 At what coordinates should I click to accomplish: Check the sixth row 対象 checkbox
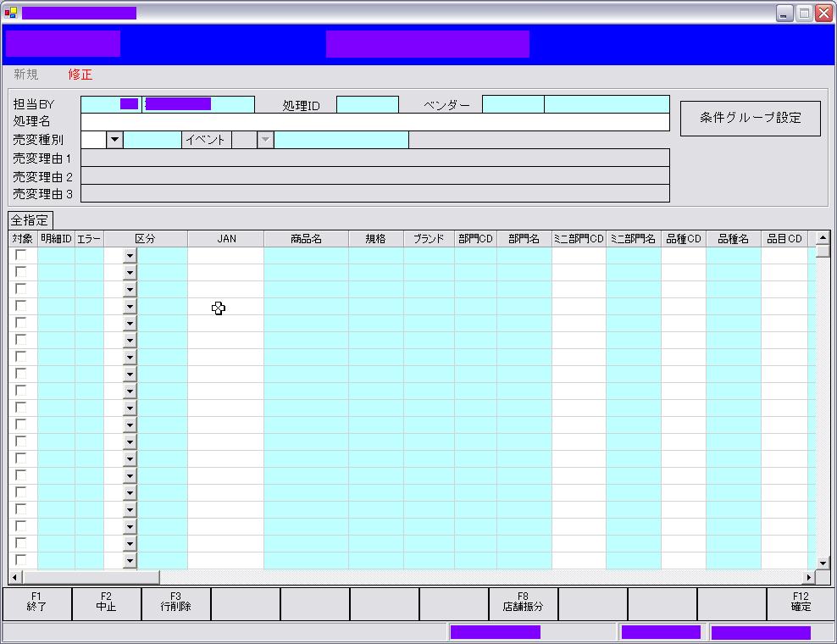[21, 340]
